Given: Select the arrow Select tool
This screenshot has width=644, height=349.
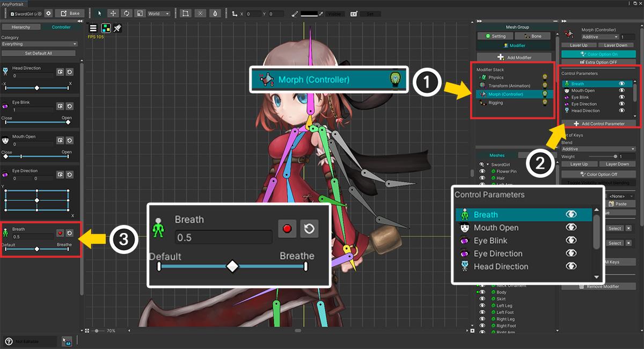Looking at the screenshot, I should tap(100, 13).
